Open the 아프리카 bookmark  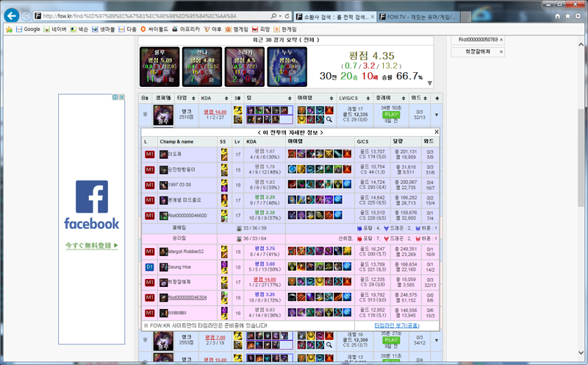(x=186, y=29)
